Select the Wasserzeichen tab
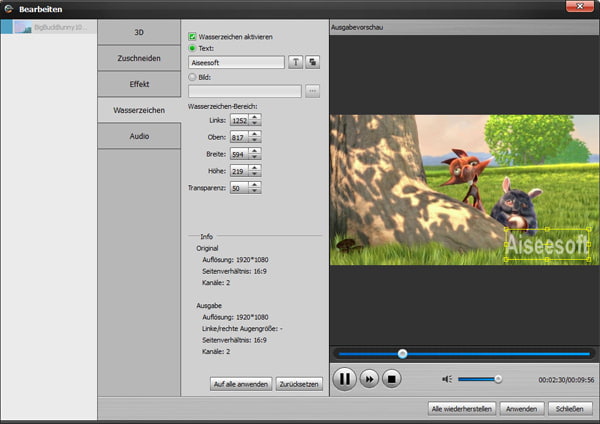 [x=139, y=110]
